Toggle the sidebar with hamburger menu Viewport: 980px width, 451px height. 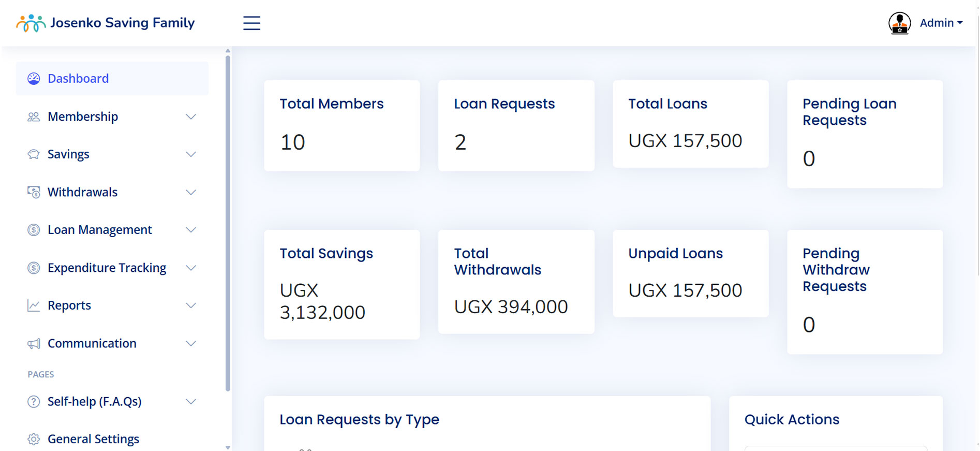[251, 23]
